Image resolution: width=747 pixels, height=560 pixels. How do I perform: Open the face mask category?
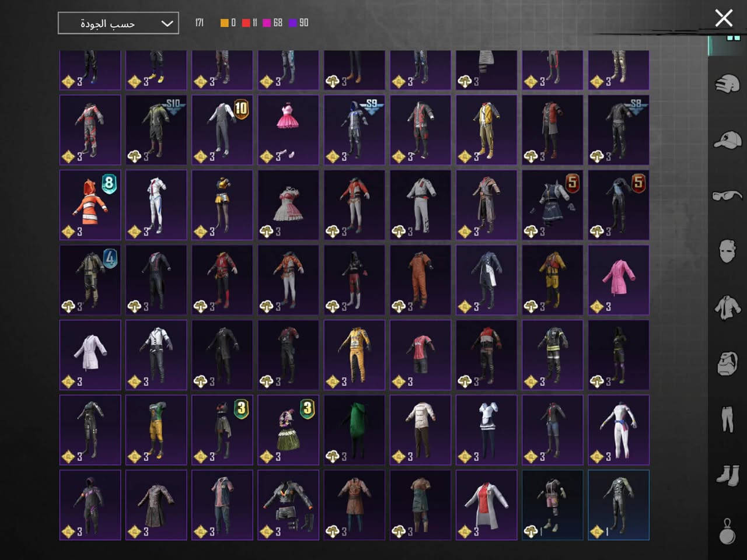click(727, 251)
